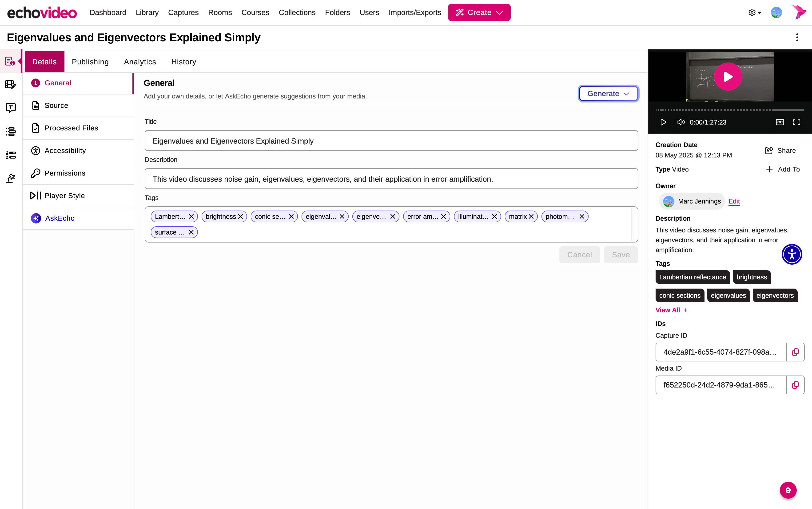This screenshot has width=812, height=509.
Task: Click the Title input field
Action: [391, 141]
